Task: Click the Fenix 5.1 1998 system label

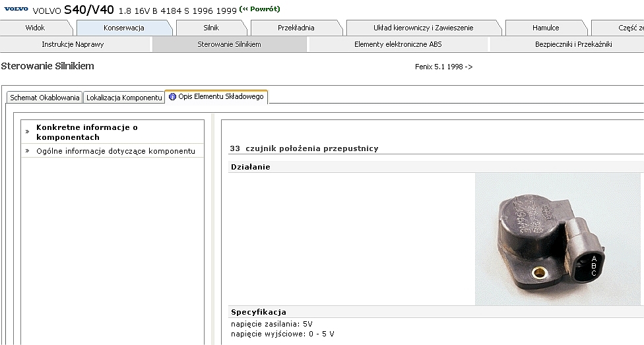Action: (443, 67)
